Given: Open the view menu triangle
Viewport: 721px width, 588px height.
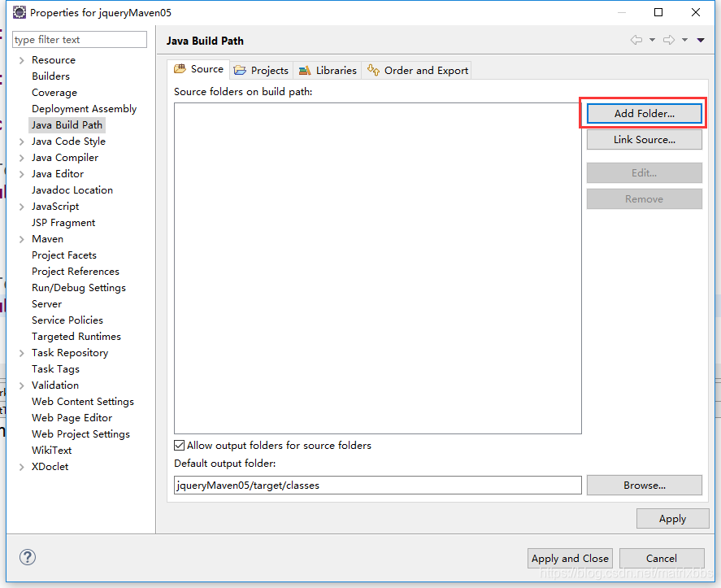Looking at the screenshot, I should point(701,40).
